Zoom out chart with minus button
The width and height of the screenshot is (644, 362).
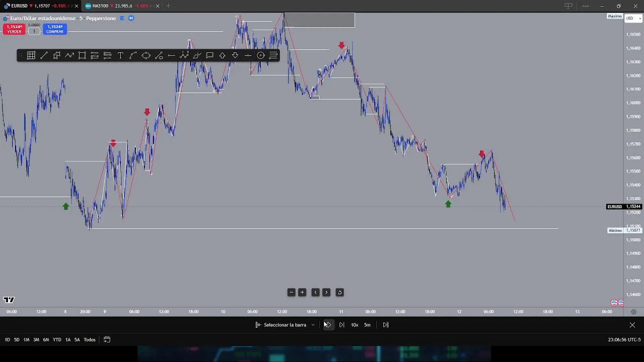(291, 292)
